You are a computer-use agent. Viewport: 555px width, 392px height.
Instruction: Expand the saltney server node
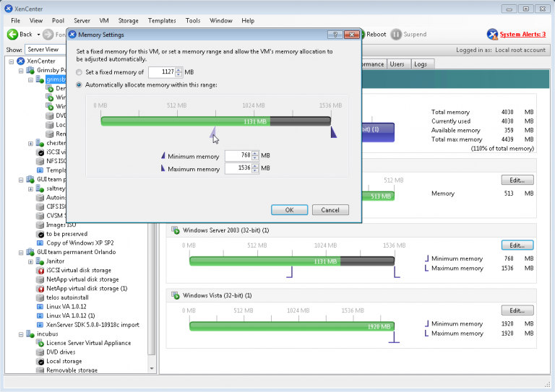tap(30, 188)
